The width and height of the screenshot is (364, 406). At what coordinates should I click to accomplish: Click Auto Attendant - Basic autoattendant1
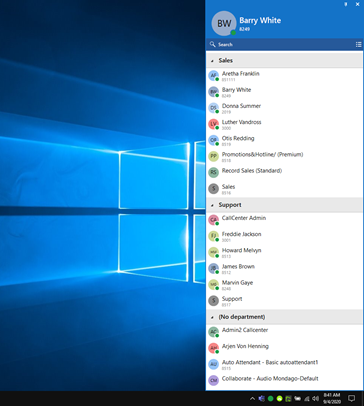point(270,362)
